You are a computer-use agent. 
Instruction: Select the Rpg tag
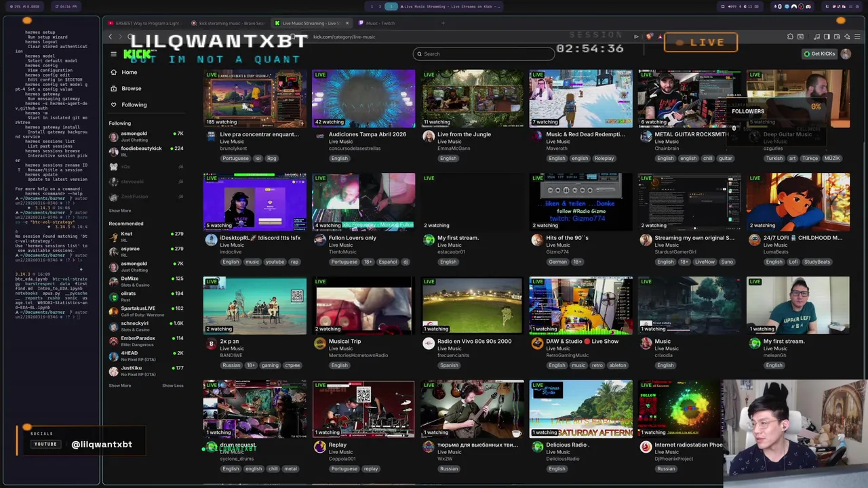click(x=271, y=159)
